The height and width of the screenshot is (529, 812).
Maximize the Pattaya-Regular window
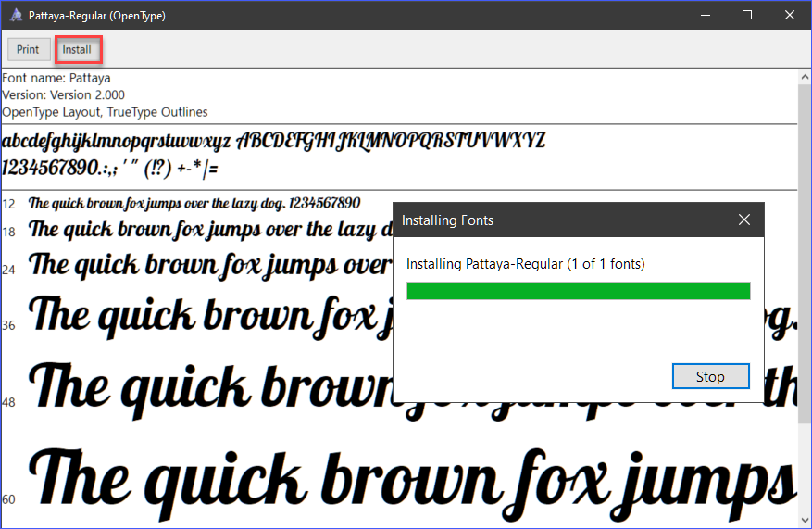[x=747, y=15]
